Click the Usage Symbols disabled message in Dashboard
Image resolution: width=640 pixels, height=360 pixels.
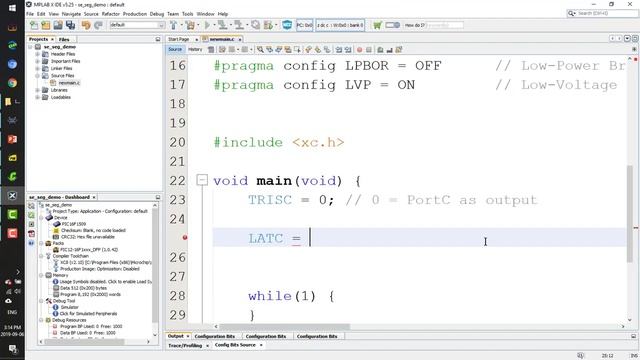click(x=106, y=282)
